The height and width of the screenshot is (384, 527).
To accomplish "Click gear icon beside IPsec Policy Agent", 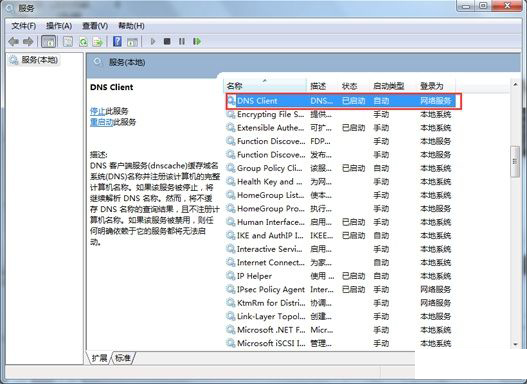I will (x=231, y=289).
